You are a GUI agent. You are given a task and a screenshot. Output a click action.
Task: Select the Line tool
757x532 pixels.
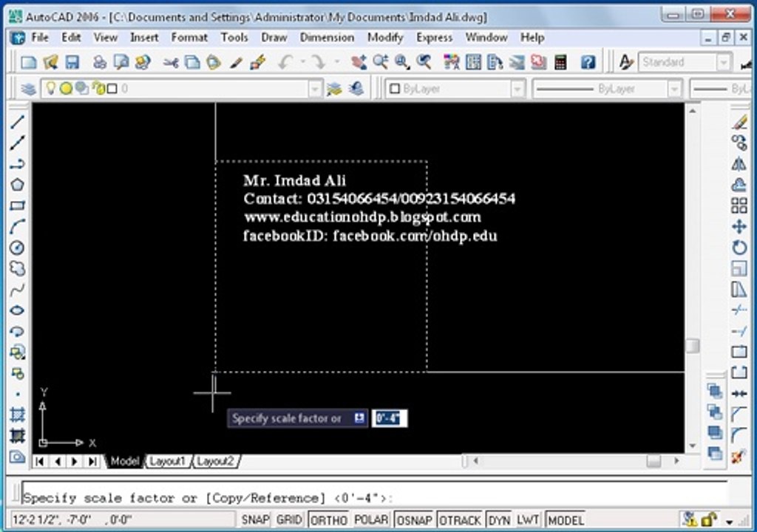tap(18, 122)
